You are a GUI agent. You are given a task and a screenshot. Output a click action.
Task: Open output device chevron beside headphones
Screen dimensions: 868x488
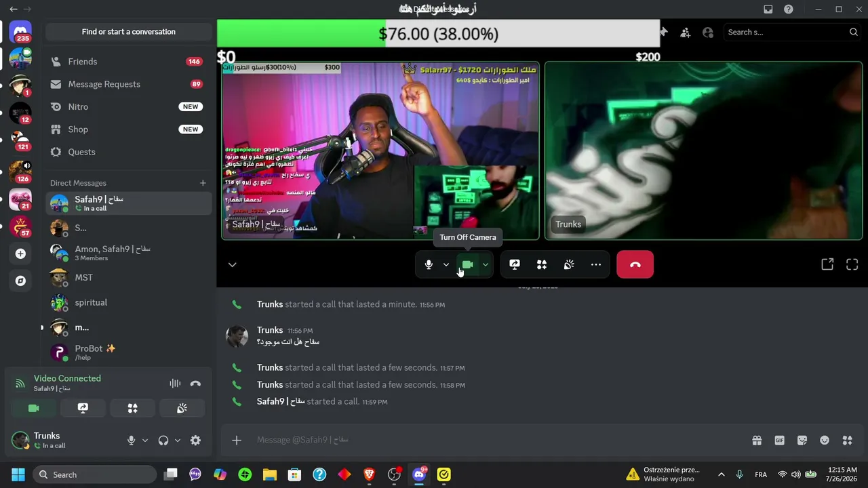178,441
